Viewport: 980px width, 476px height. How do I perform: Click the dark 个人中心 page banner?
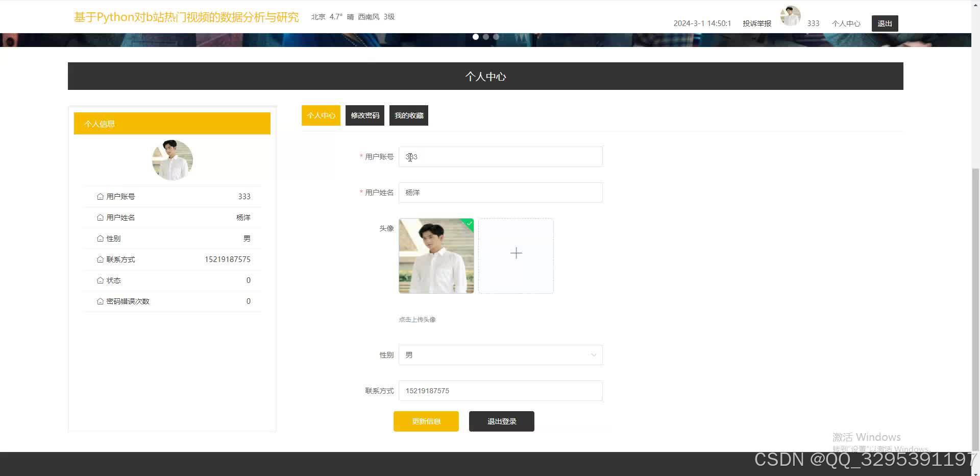485,76
